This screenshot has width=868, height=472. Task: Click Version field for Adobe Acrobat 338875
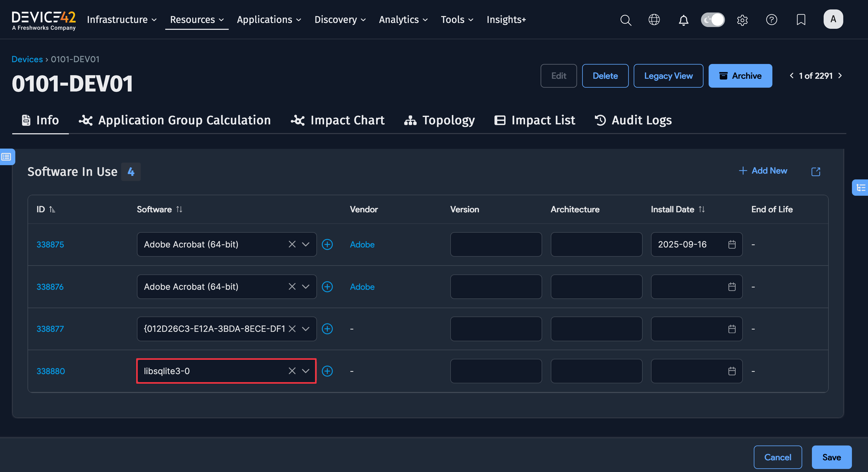tap(496, 244)
